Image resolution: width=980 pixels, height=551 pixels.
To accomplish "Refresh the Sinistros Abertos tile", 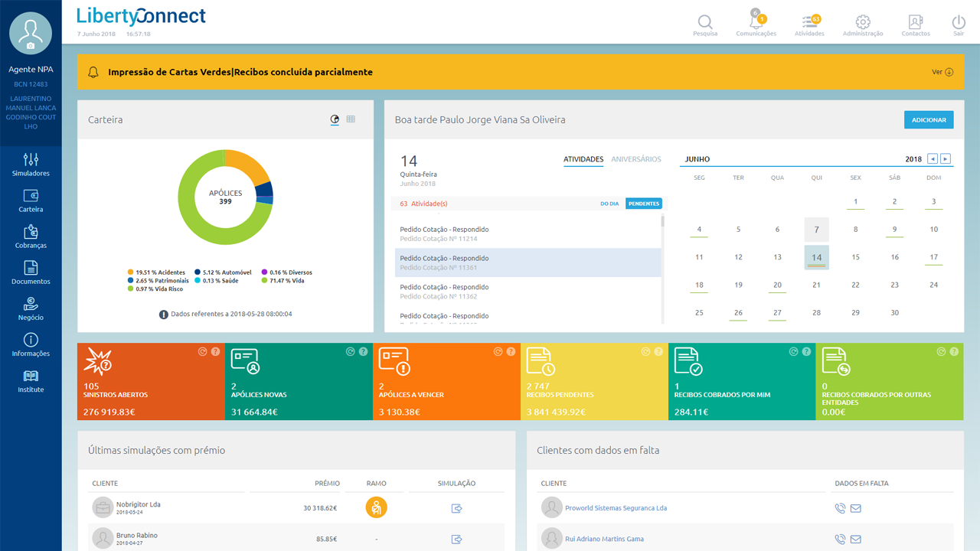I will click(x=203, y=352).
